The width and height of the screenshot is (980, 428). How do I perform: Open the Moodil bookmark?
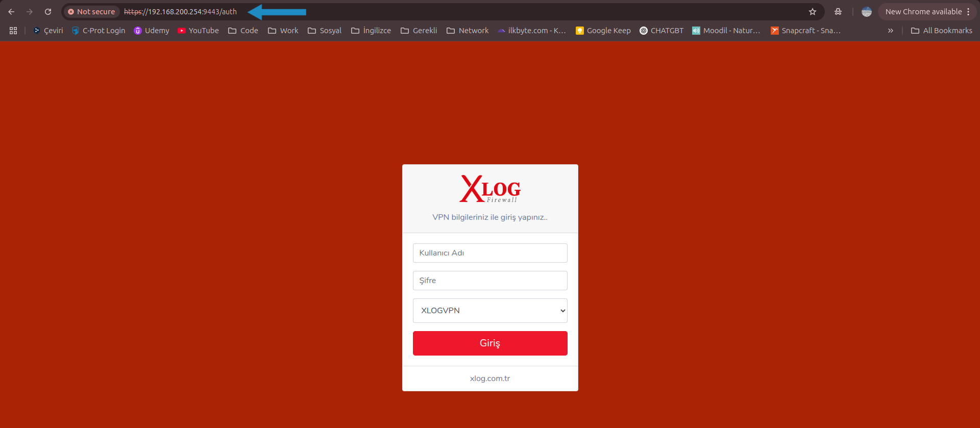click(x=726, y=31)
